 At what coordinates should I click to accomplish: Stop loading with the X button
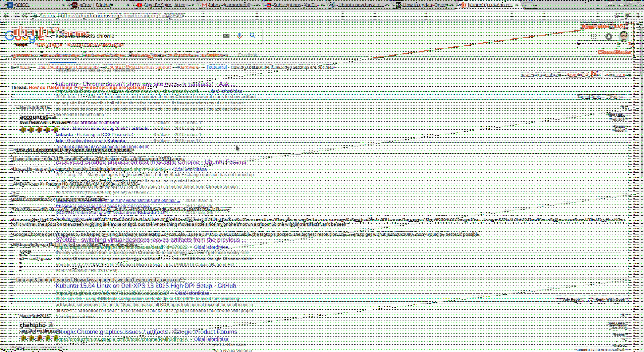pyautogui.click(x=24, y=16)
